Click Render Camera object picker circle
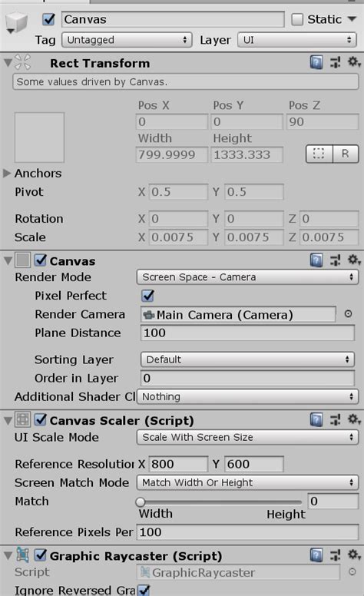 (348, 314)
